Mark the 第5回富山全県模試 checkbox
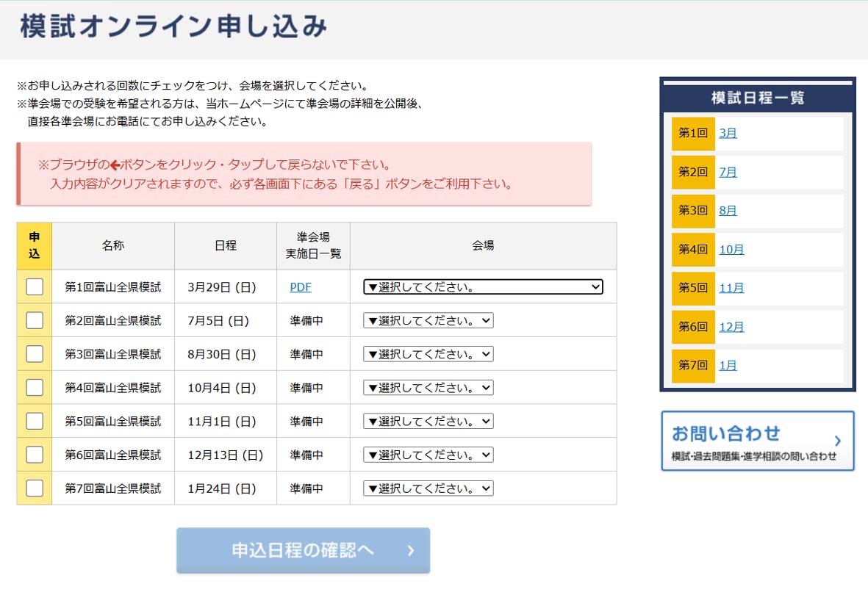Viewport: 868px width, 592px height. tap(35, 421)
